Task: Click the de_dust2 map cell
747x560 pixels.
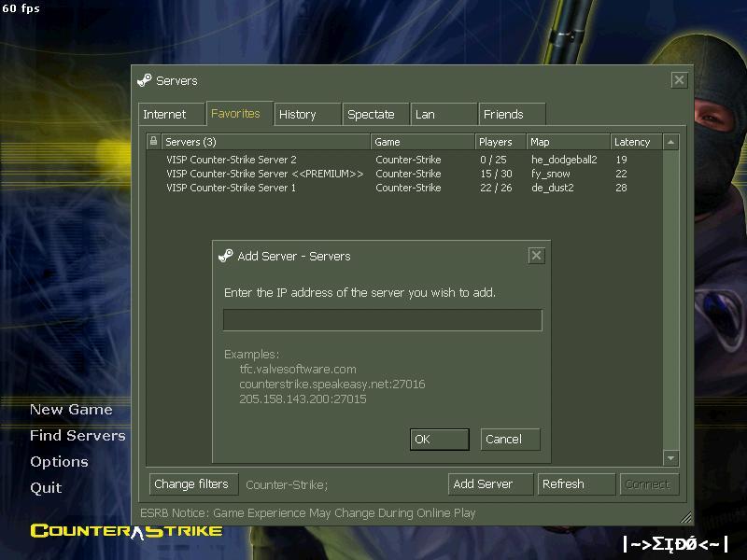Action: click(553, 188)
